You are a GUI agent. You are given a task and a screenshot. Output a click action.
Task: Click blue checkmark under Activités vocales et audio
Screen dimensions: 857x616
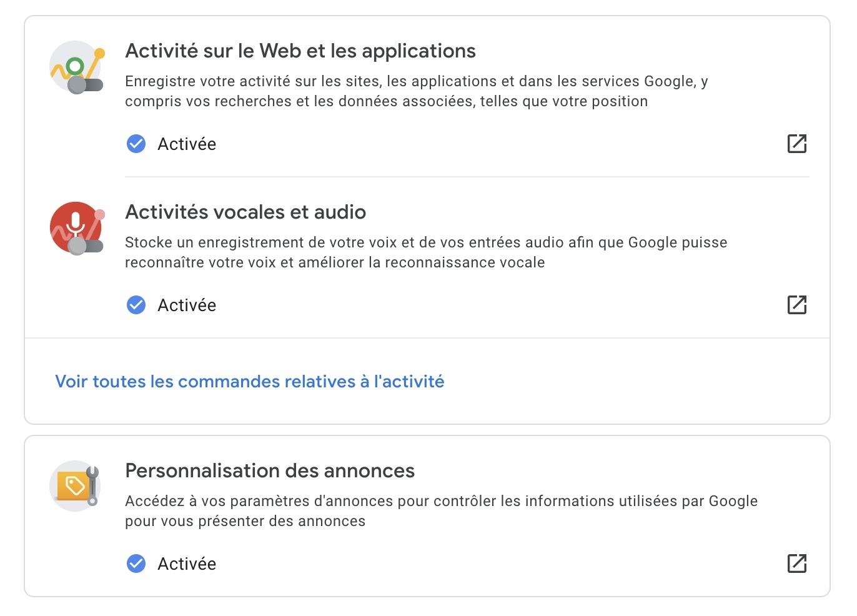click(136, 305)
